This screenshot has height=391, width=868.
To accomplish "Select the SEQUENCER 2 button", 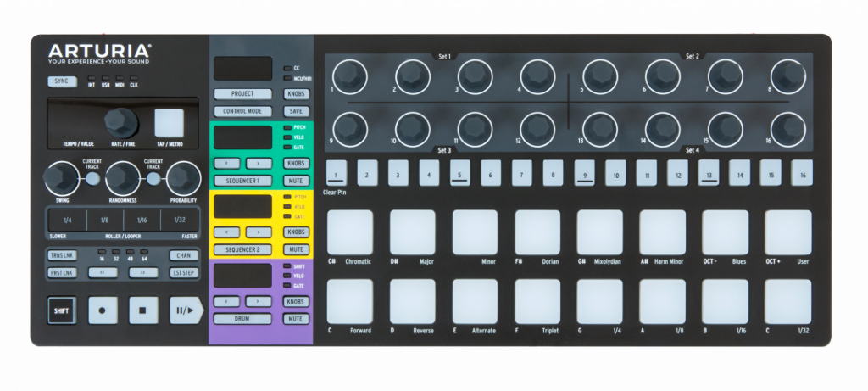I will point(242,249).
